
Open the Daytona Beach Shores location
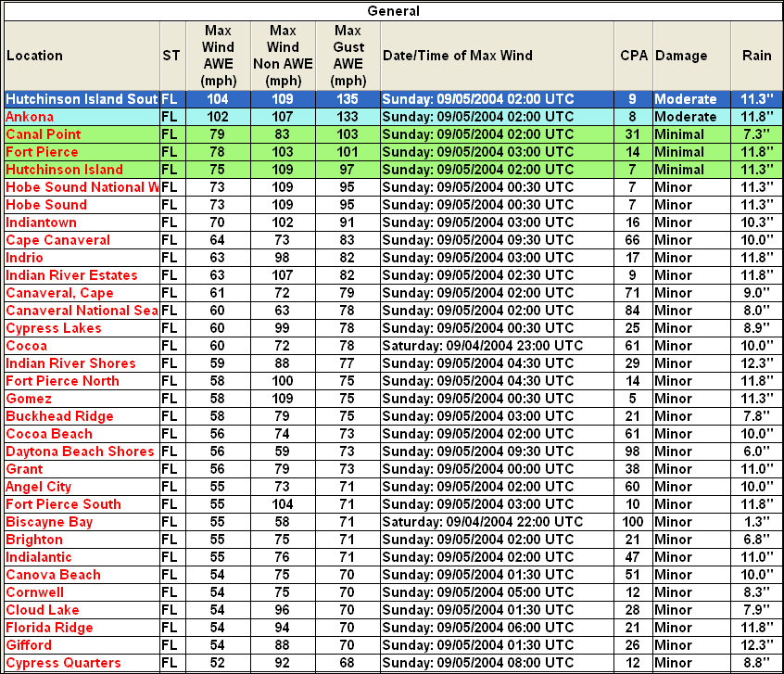point(80,451)
